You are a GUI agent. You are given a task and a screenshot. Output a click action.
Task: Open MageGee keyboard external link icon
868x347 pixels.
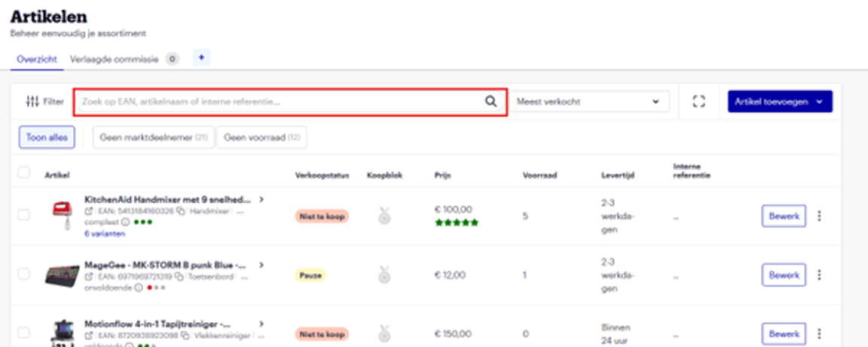point(88,276)
